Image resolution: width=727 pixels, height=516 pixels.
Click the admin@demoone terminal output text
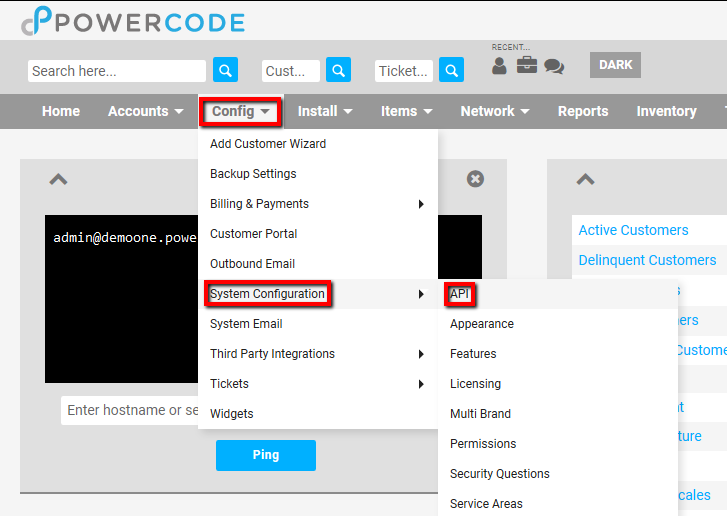pyautogui.click(x=125, y=237)
